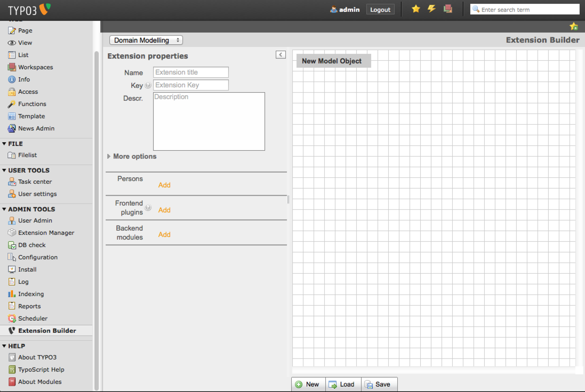Open Extension Manager module
The image size is (585, 392).
(x=46, y=233)
